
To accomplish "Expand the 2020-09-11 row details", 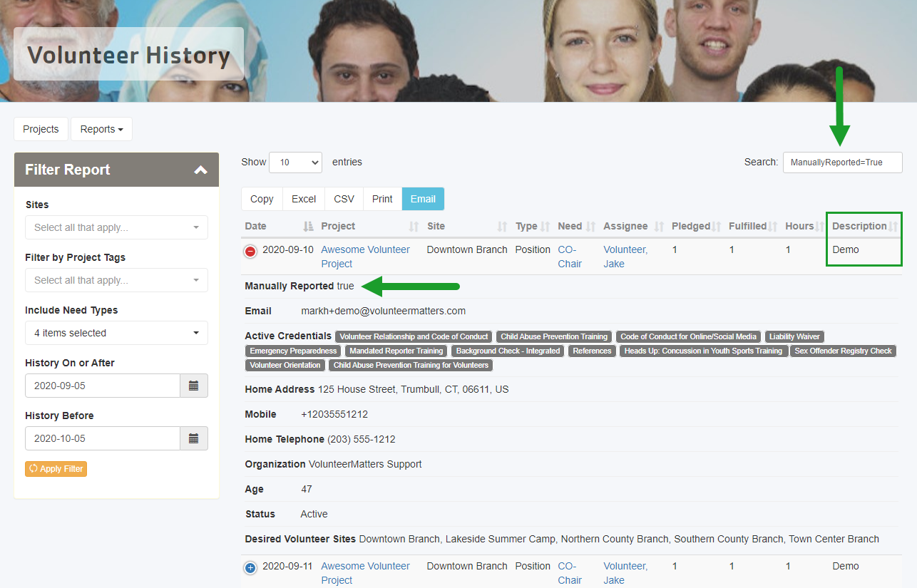I will coord(250,567).
